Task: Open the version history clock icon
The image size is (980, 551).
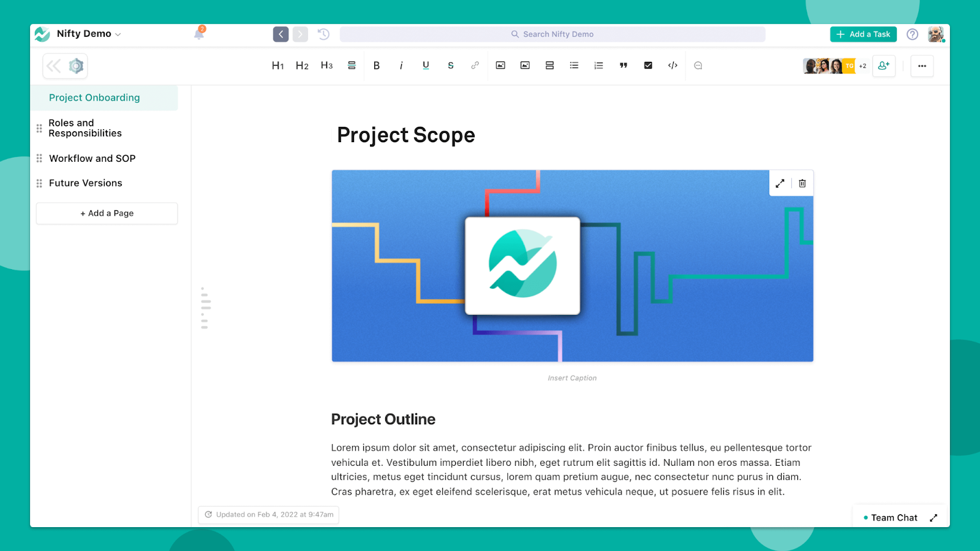Action: pos(323,34)
